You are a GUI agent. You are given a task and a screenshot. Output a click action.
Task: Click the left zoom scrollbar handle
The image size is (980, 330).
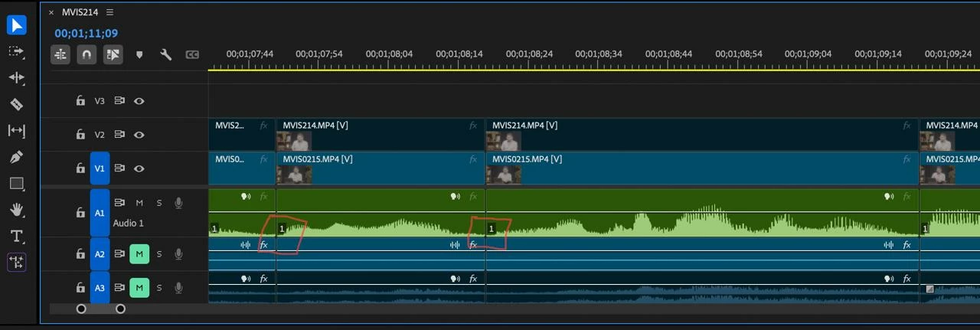click(x=81, y=309)
